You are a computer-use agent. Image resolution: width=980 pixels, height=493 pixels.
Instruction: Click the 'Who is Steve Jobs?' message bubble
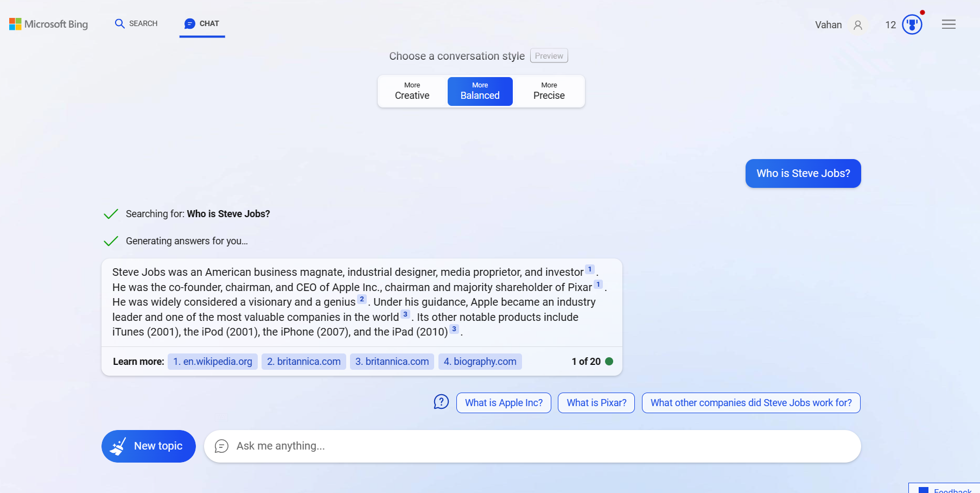803,173
